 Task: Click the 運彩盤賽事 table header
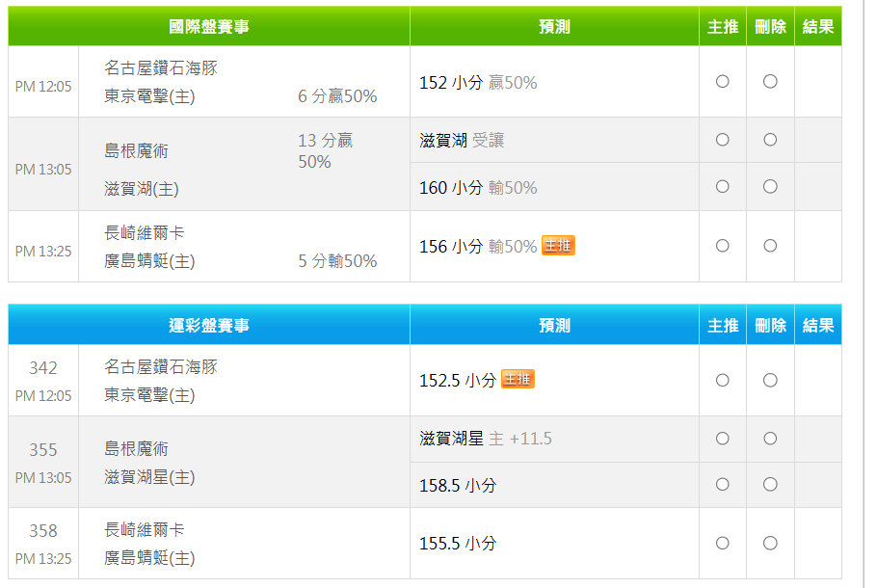209,326
